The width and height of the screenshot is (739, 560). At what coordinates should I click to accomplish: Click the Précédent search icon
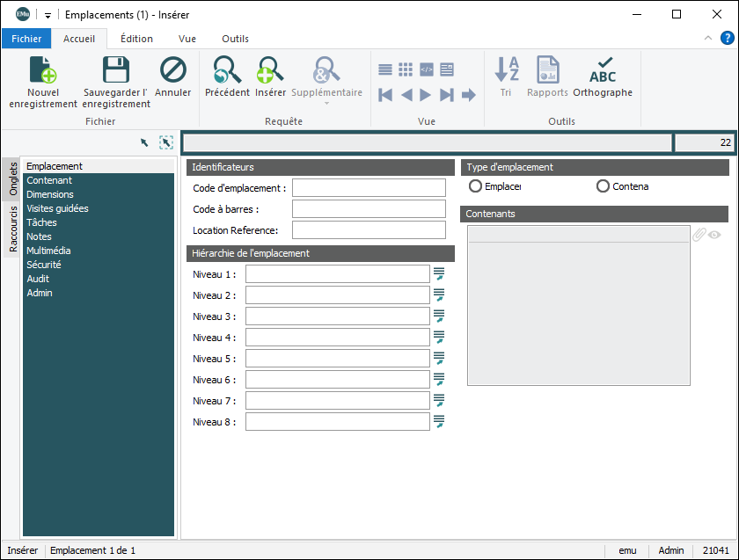pyautogui.click(x=227, y=70)
